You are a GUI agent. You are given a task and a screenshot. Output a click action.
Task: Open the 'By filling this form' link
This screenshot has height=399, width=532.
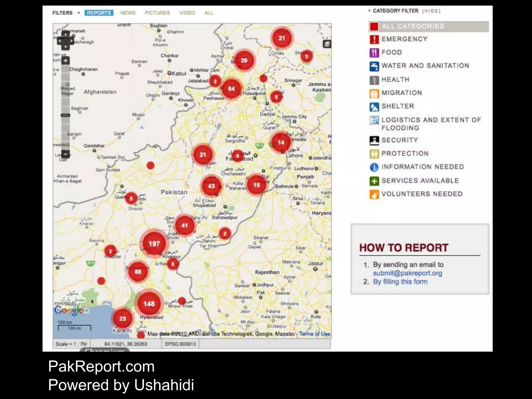click(400, 282)
